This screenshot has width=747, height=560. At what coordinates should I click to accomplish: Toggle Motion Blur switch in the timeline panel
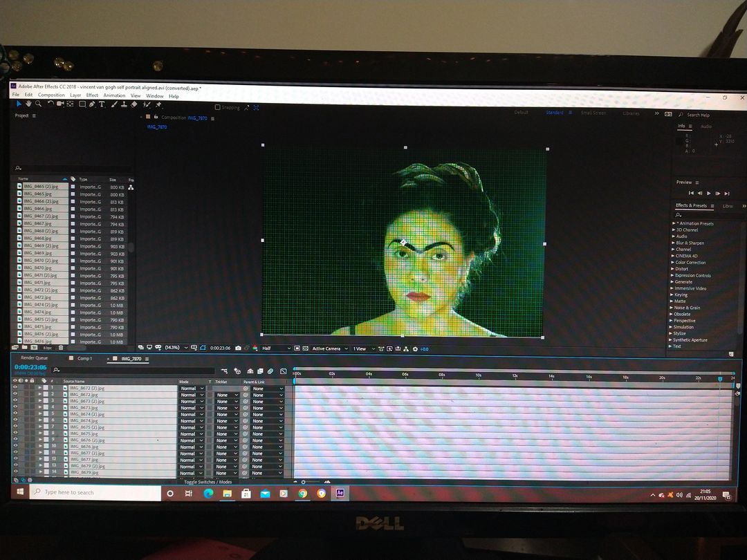coord(270,371)
